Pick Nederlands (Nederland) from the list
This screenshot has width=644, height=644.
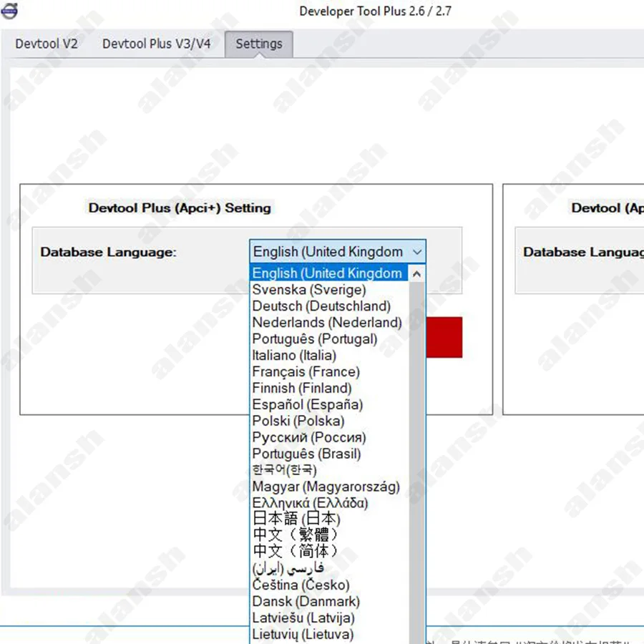pos(328,323)
